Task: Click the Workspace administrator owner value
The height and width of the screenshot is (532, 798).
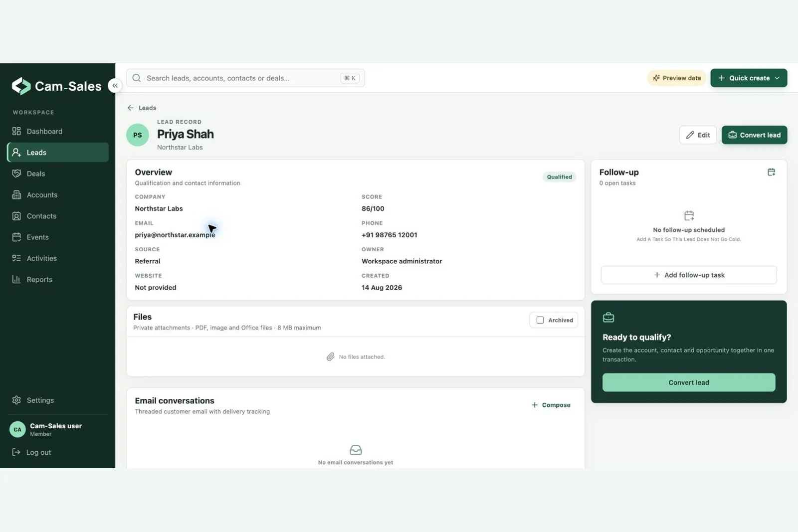Action: [402, 262]
